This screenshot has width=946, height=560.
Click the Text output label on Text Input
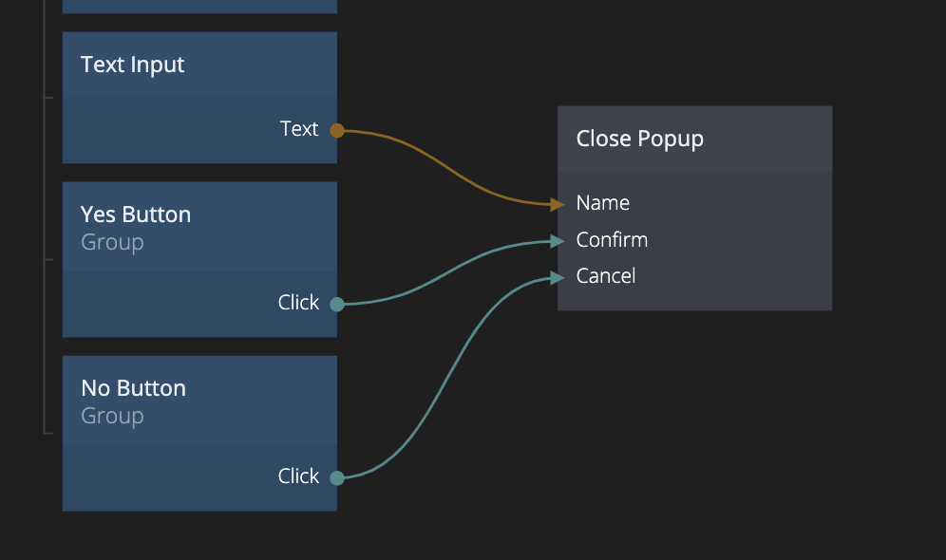(x=299, y=129)
